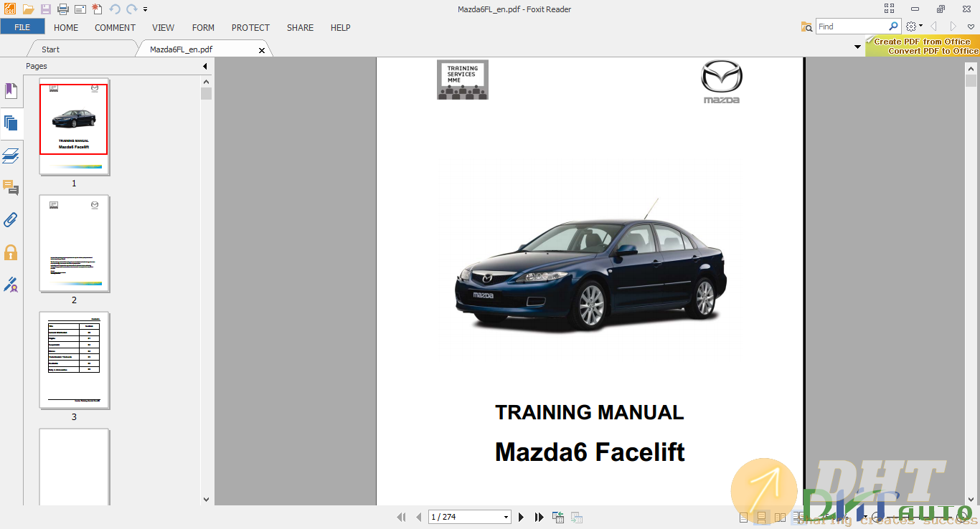Open the PROTECT ribbon tab
Screen dimensions: 980x529
[250, 27]
